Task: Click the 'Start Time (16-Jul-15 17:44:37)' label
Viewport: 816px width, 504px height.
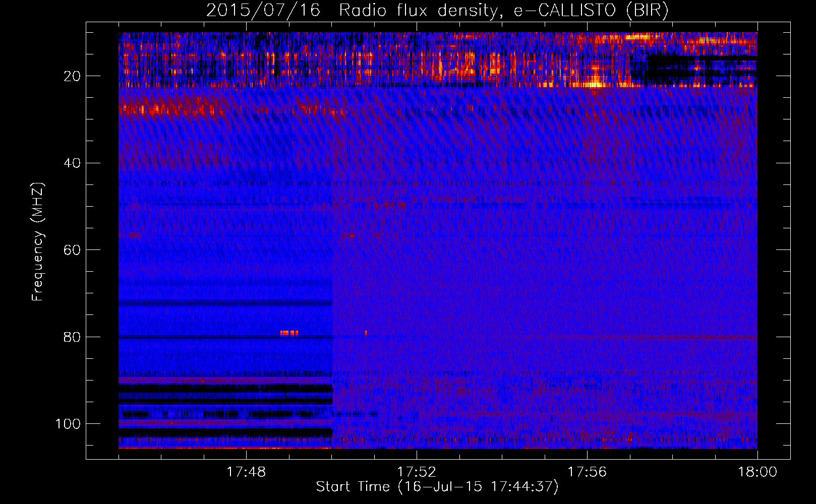Action: tap(437, 487)
